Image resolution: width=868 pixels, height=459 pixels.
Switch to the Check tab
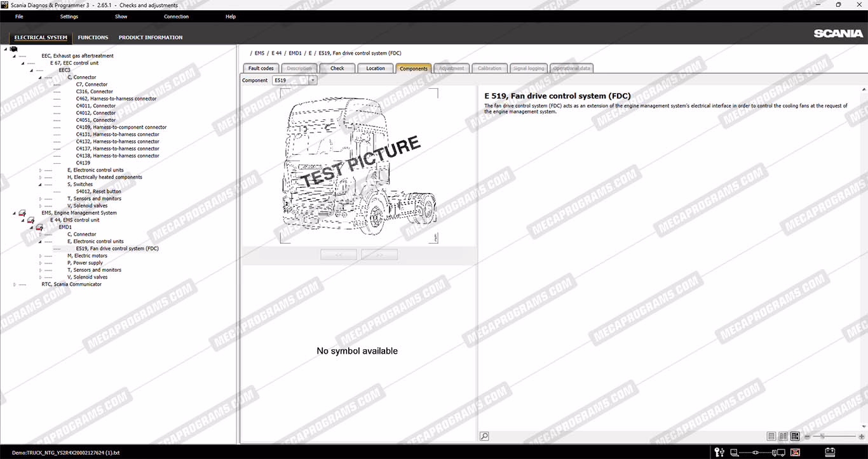point(337,69)
